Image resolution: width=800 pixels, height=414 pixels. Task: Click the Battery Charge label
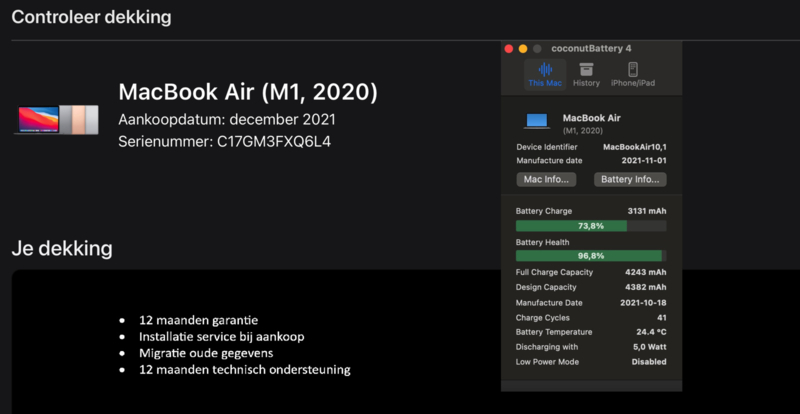pos(544,211)
